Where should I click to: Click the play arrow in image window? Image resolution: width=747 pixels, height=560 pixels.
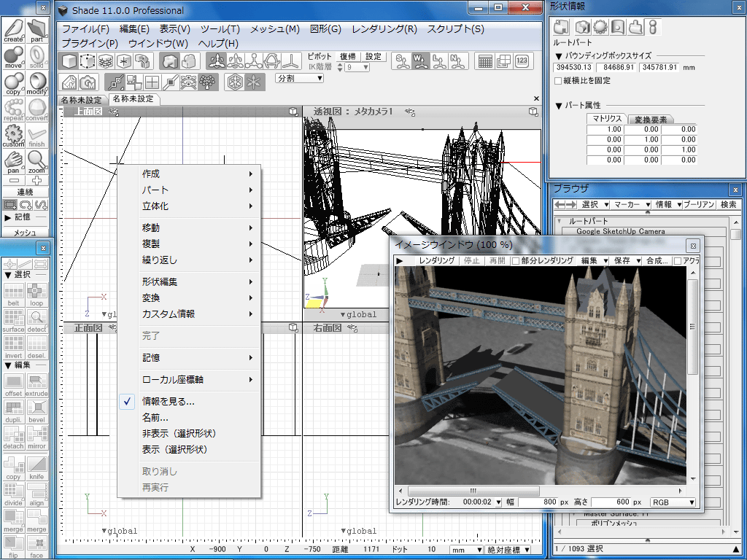click(400, 261)
